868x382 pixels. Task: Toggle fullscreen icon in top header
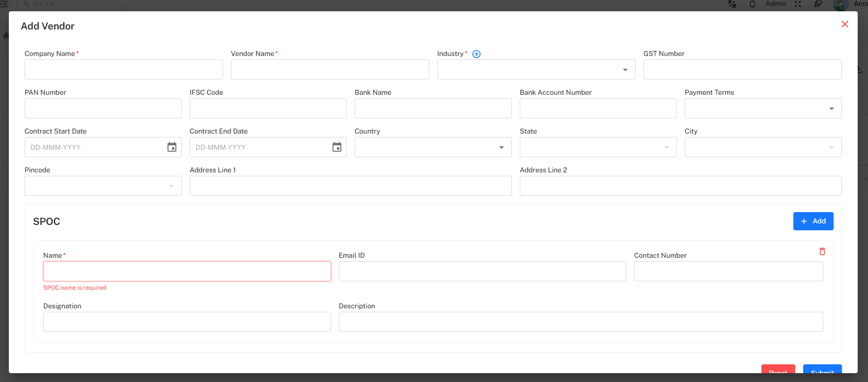click(x=798, y=4)
